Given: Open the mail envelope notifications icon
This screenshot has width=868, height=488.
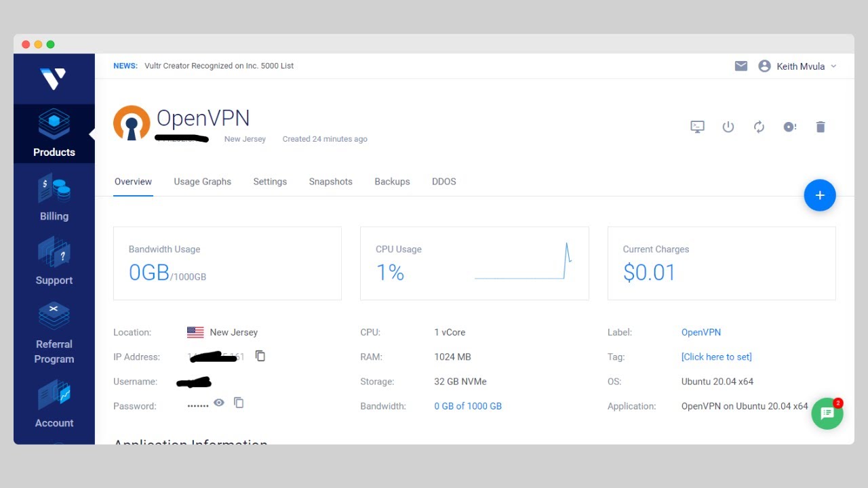Looking at the screenshot, I should pos(741,66).
